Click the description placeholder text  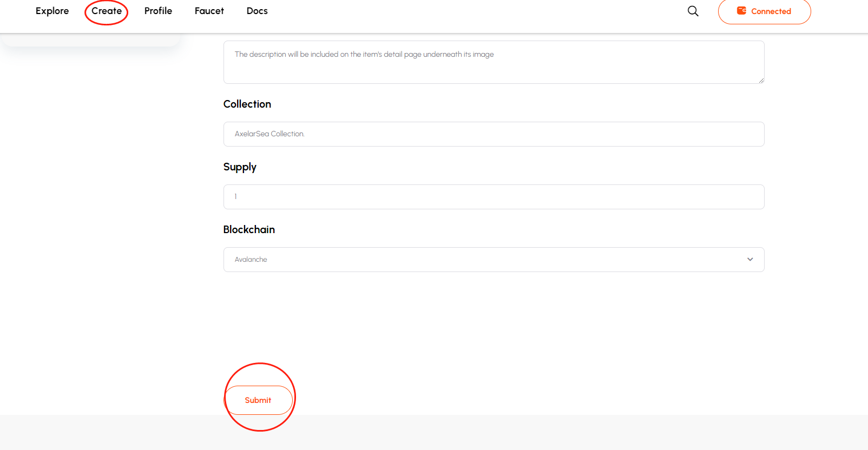tap(364, 55)
